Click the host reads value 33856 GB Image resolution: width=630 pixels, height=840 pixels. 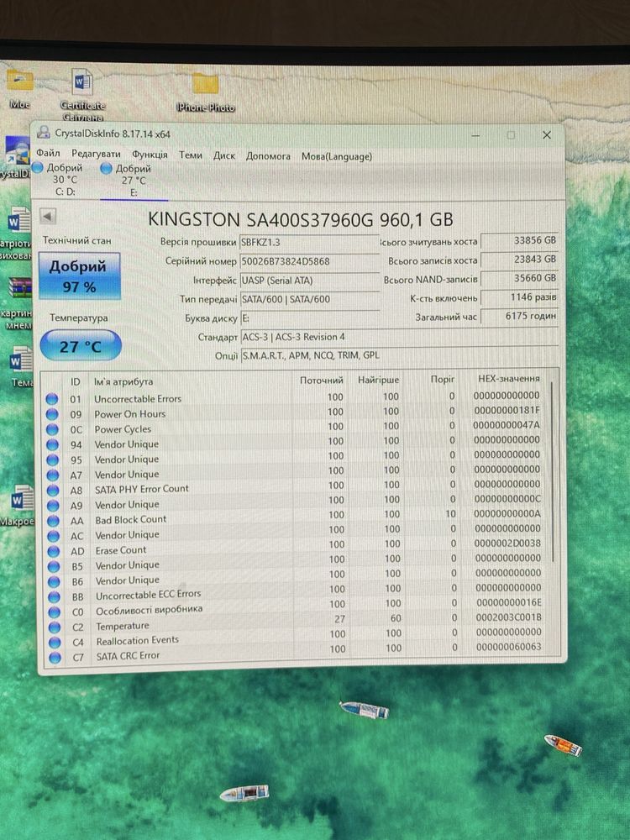tap(519, 240)
